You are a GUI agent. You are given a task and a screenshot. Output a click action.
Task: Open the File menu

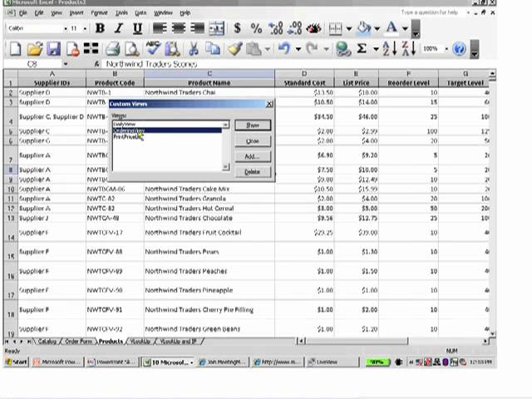[23, 13]
